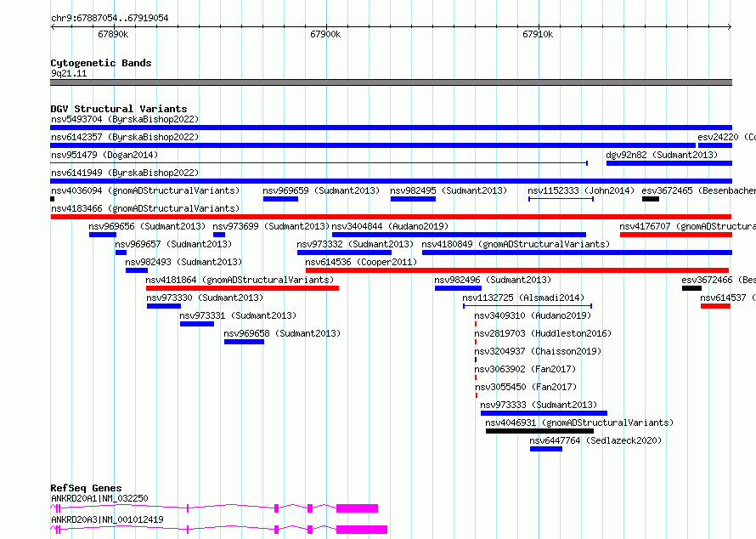The height and width of the screenshot is (539, 756).
Task: Click the nsv4183466 gnomAD variant label
Action: (145, 208)
